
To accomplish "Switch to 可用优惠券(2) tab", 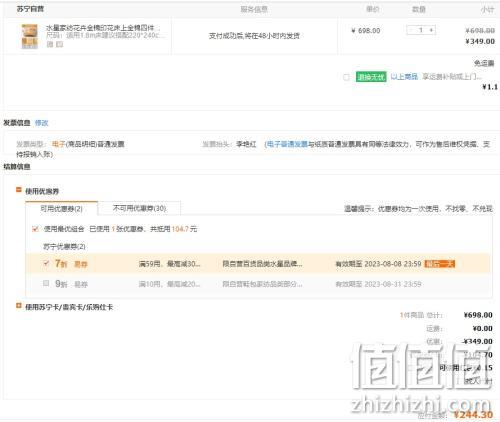I will [x=61, y=209].
